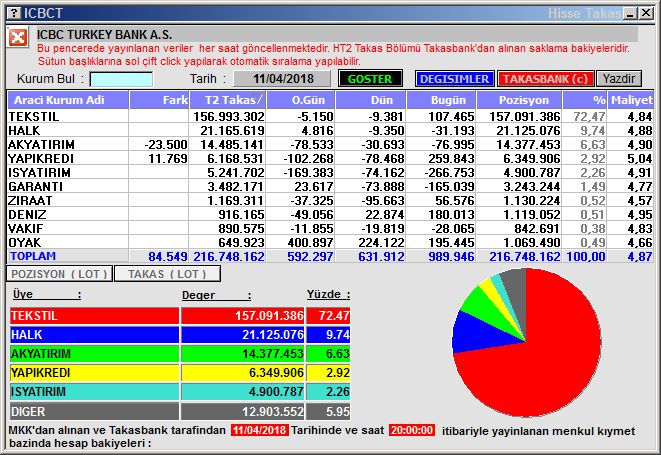Click Maliyet value 5,04 for YAPIKREDI
The width and height of the screenshot is (661, 455).
point(640,159)
